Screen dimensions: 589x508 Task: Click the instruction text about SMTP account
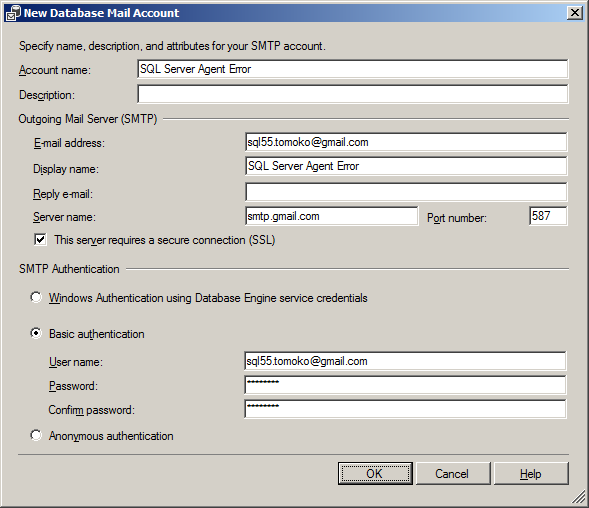coord(172,46)
